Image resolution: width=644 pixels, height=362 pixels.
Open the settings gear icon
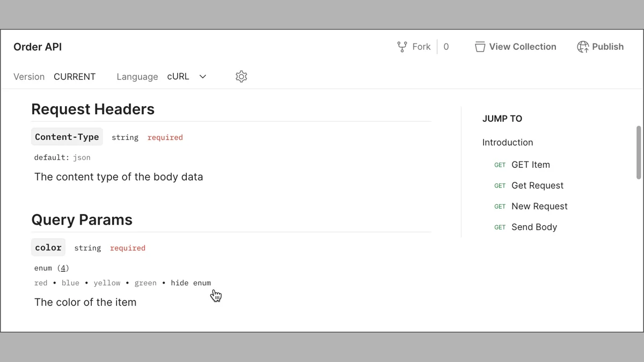click(x=241, y=77)
